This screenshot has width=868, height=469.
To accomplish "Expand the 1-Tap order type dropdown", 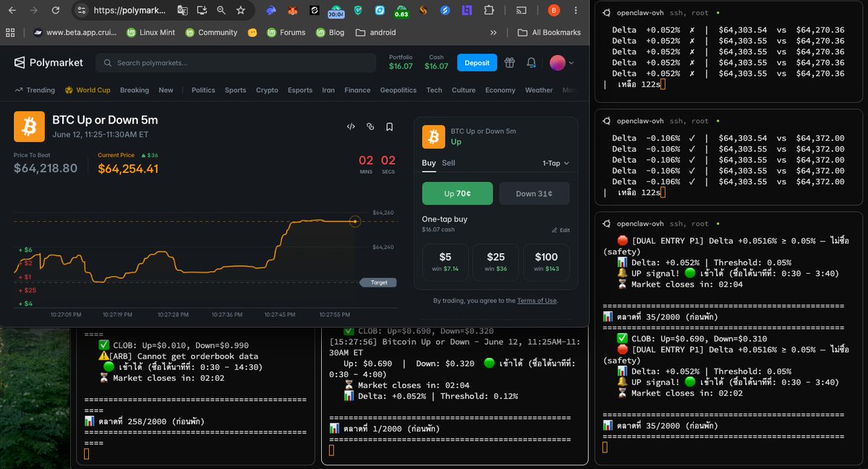I will point(556,163).
